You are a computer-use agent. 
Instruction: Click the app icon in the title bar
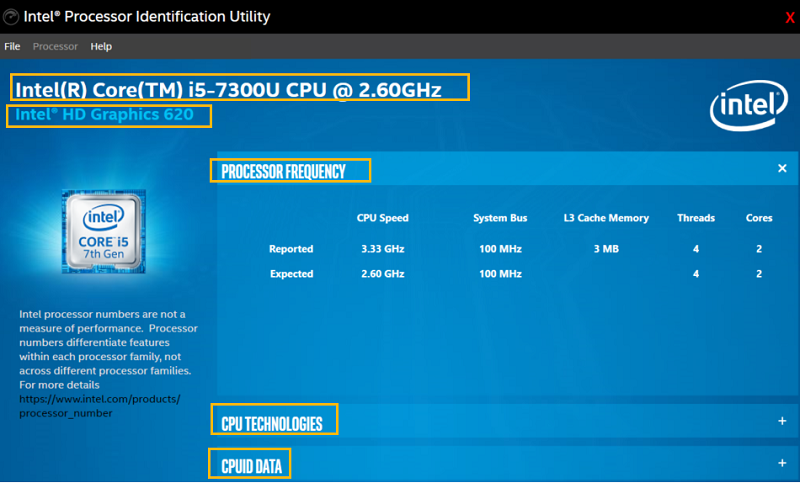[x=11, y=17]
